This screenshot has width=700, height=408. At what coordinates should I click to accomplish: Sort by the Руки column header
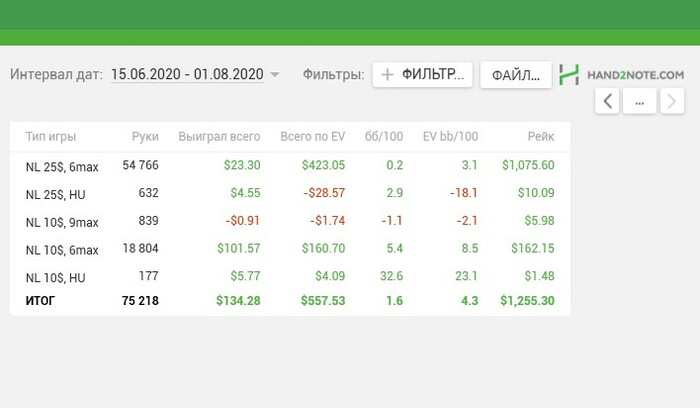145,136
